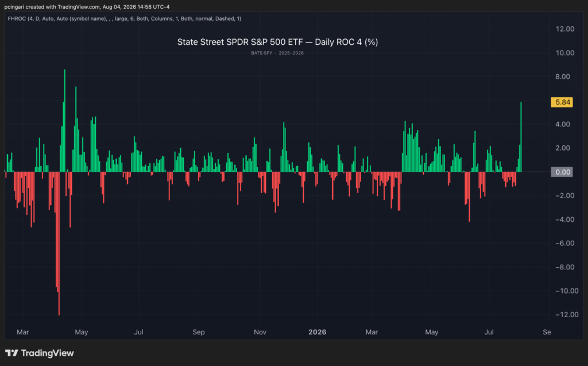Click the first 'Mar' label on time axis

[23, 332]
